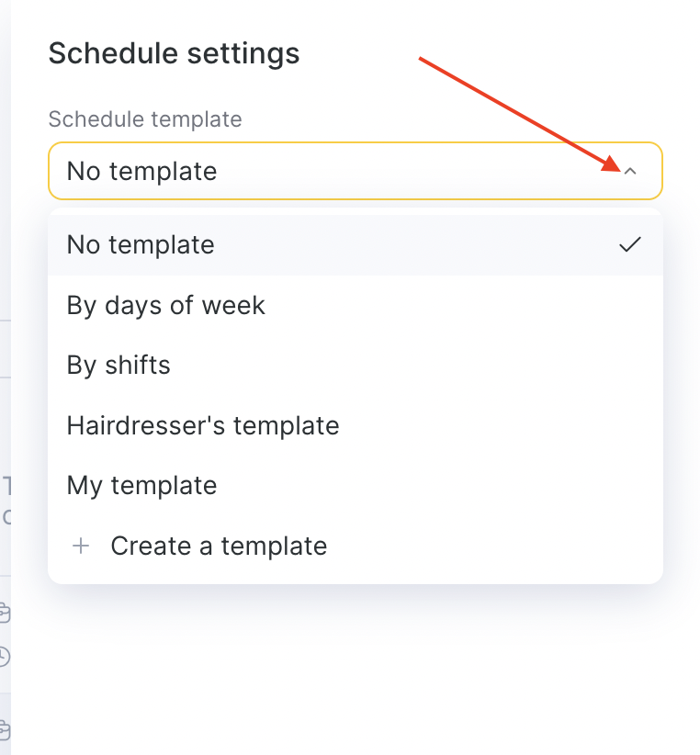700x755 pixels.
Task: Select the "No template" option in the list
Action: point(141,245)
